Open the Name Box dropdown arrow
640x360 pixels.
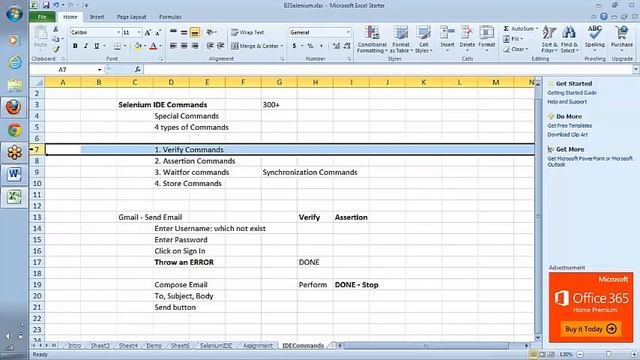point(99,70)
